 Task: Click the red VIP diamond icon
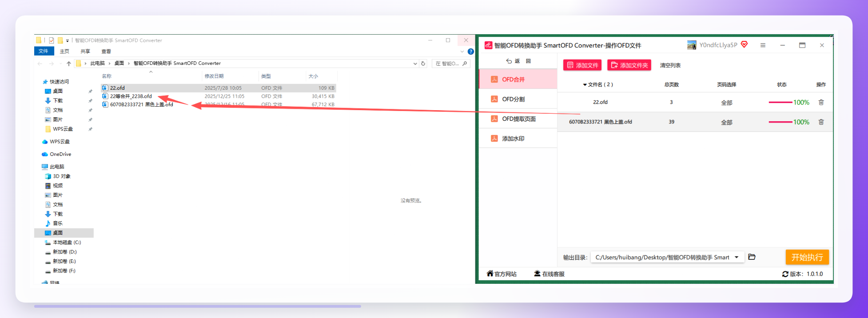(x=745, y=44)
